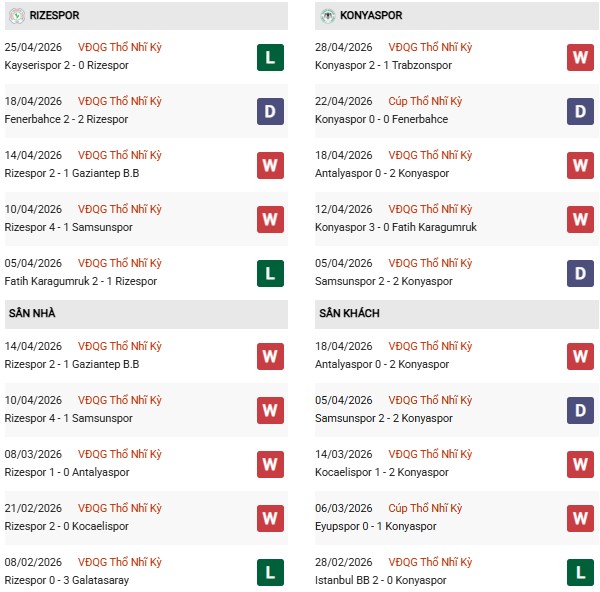Screen dimensions: 600x592
Task: Click W badge for Konyaspor 2-1 Trabzonspor
Action: click(581, 57)
